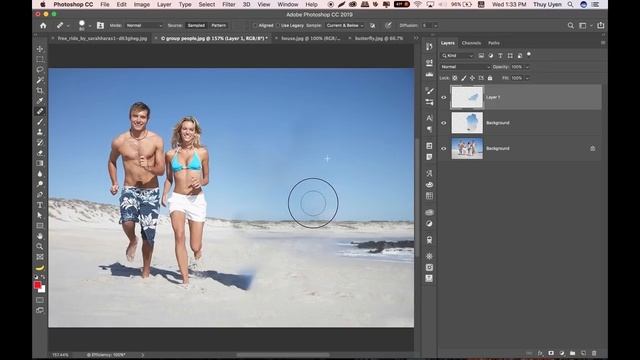This screenshot has height=360, width=640.
Task: Hide Layer 1 with its eye icon
Action: tap(444, 98)
